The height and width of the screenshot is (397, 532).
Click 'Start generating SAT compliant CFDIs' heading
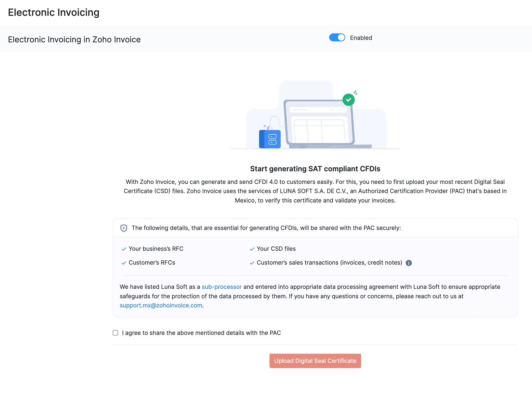pyautogui.click(x=315, y=169)
